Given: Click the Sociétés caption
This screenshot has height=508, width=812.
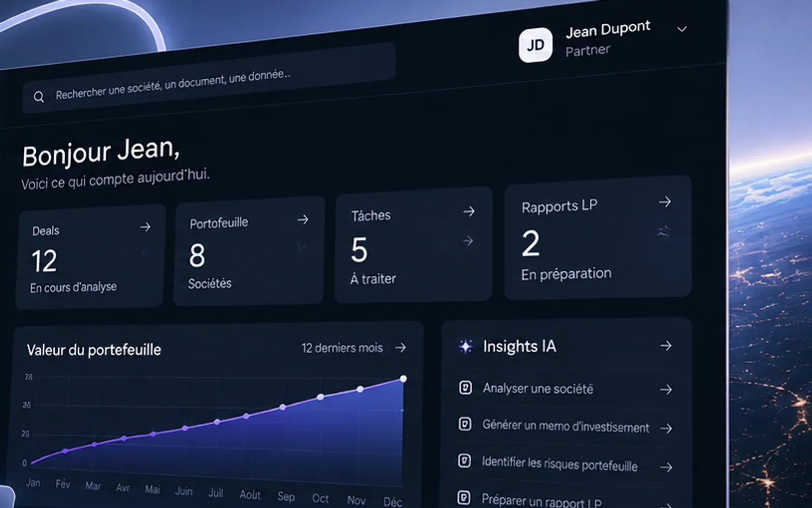Looking at the screenshot, I should tap(210, 283).
